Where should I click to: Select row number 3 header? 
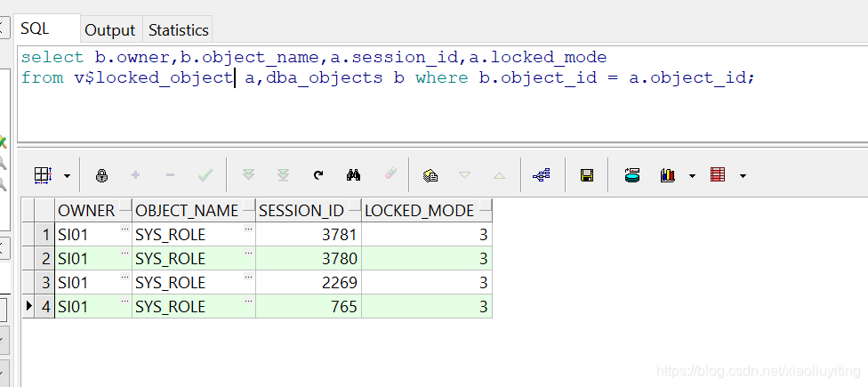(x=44, y=282)
